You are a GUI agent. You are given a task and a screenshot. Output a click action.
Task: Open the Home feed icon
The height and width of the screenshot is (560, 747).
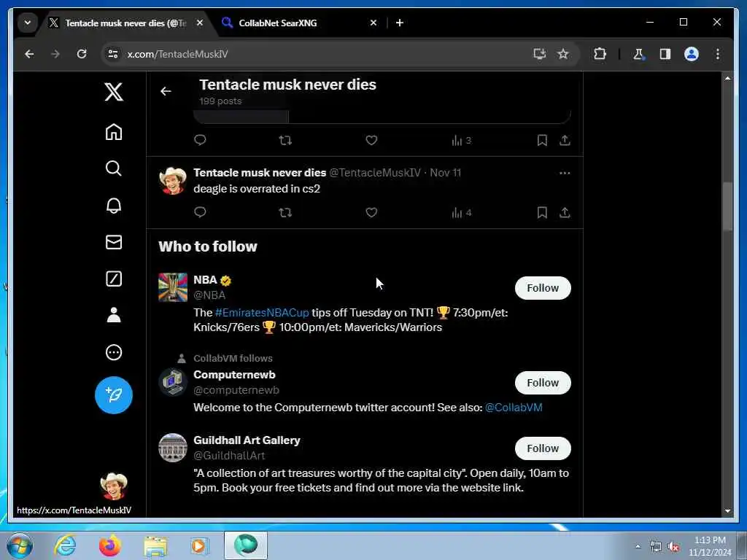click(x=114, y=132)
